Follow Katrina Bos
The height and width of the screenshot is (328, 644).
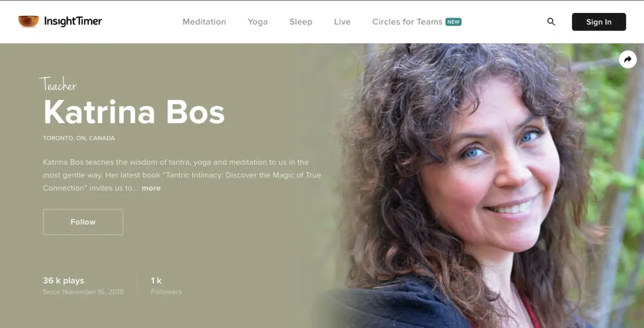(x=83, y=222)
